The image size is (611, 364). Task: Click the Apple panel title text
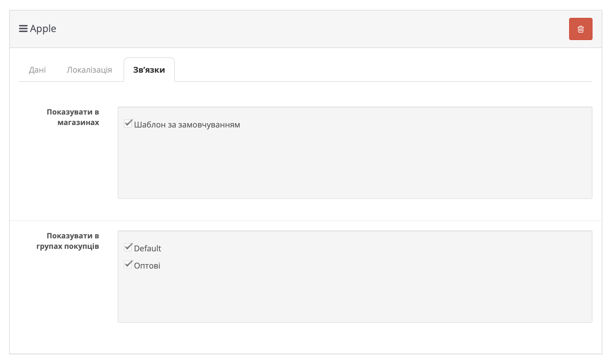43,29
